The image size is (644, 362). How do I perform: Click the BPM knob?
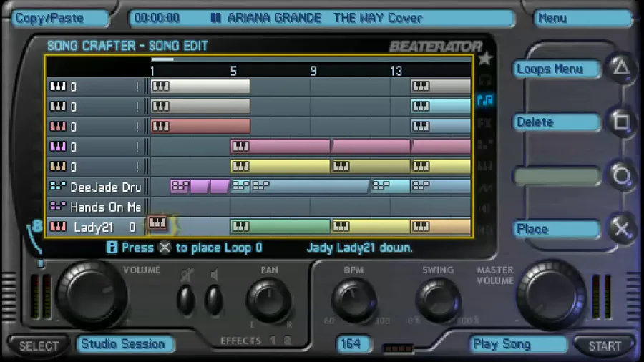coord(354,300)
